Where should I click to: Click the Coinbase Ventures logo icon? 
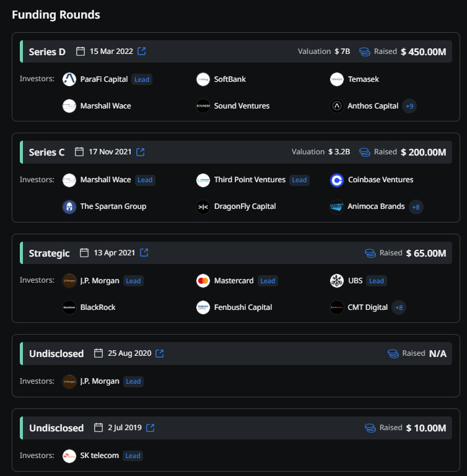point(337,180)
